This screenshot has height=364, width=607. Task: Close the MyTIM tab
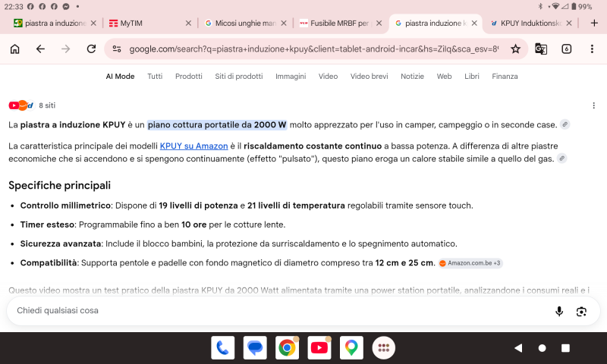(x=188, y=24)
